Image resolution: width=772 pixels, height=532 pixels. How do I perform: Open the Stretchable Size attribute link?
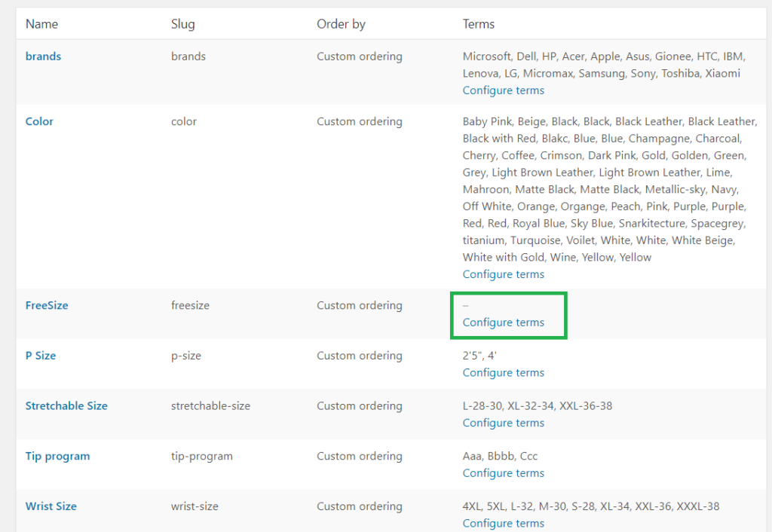coord(66,406)
